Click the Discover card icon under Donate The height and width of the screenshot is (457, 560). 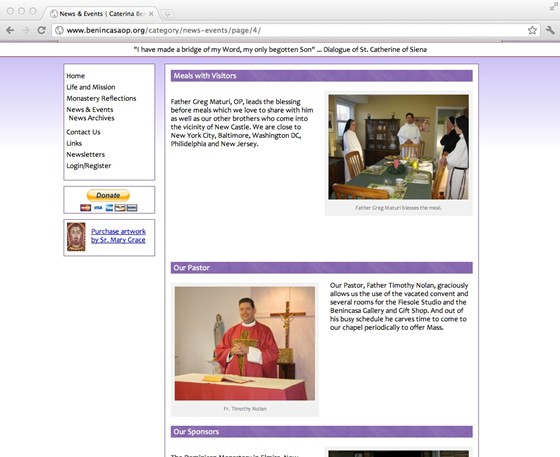(x=120, y=208)
